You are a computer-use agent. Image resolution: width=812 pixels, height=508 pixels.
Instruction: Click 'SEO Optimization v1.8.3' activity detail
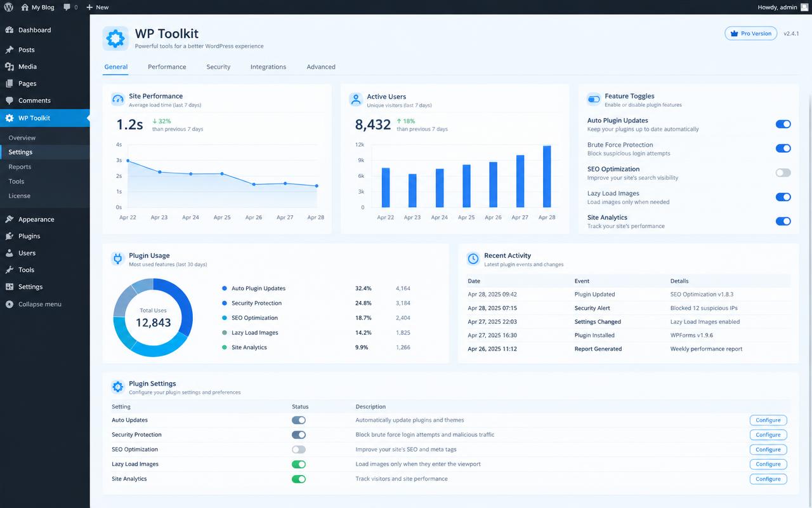point(702,295)
